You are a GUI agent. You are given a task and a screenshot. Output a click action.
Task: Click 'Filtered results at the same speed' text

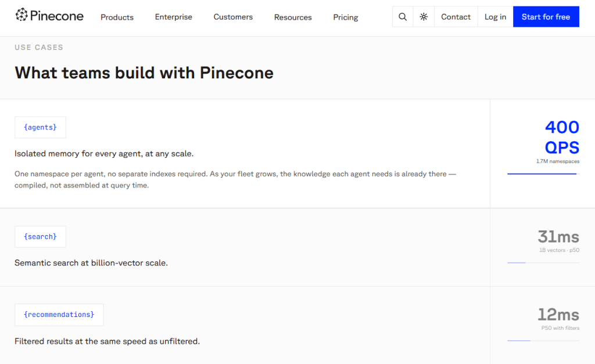click(x=107, y=341)
